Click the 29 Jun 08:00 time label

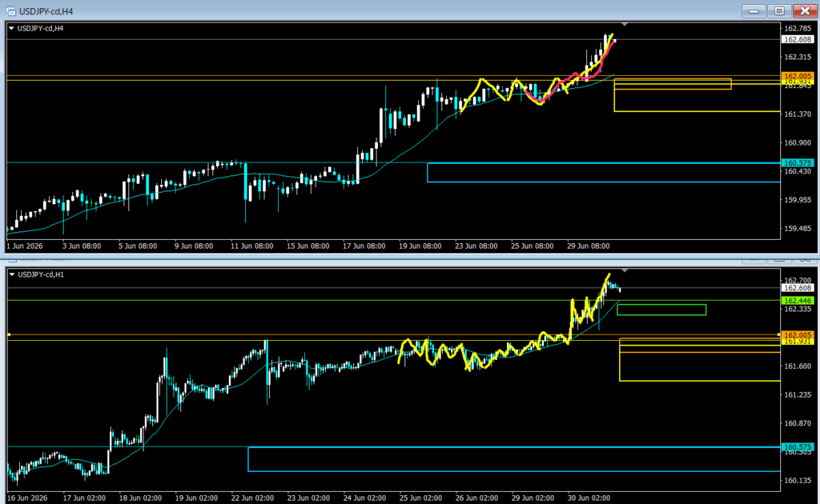point(589,246)
